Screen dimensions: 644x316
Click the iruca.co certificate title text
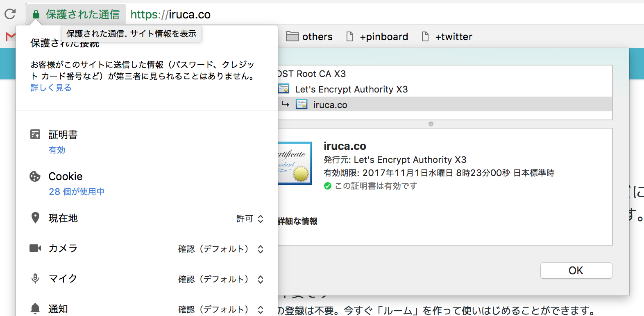345,146
